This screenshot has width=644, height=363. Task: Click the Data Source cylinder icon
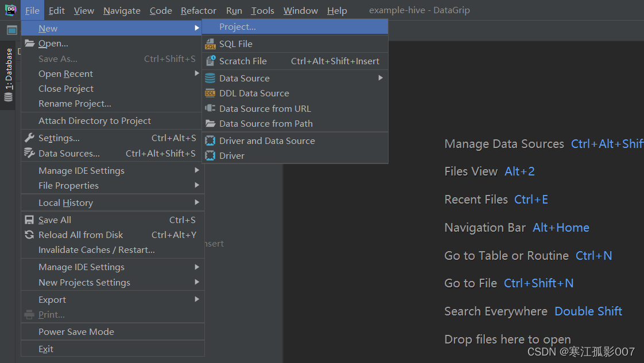[x=210, y=78]
